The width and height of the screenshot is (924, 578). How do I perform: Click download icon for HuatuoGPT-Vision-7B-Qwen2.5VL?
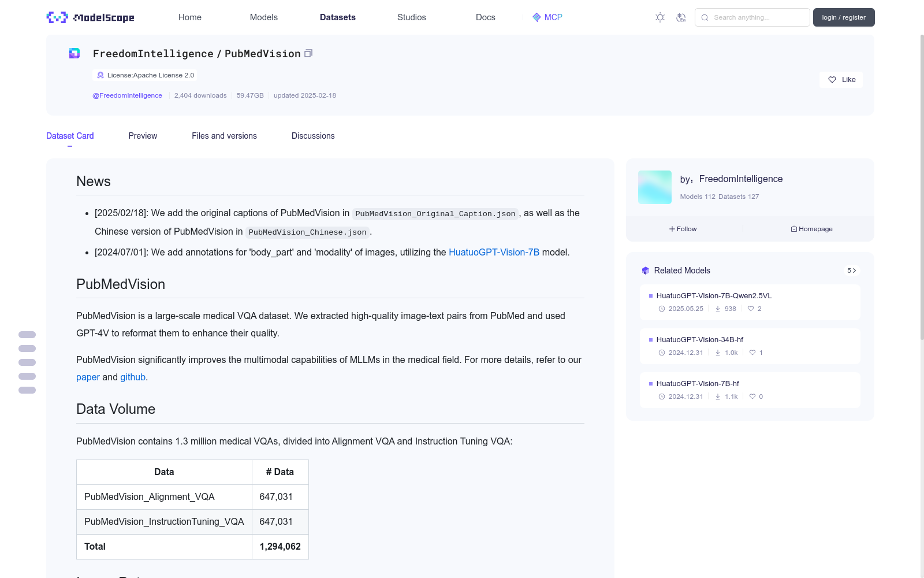(718, 309)
